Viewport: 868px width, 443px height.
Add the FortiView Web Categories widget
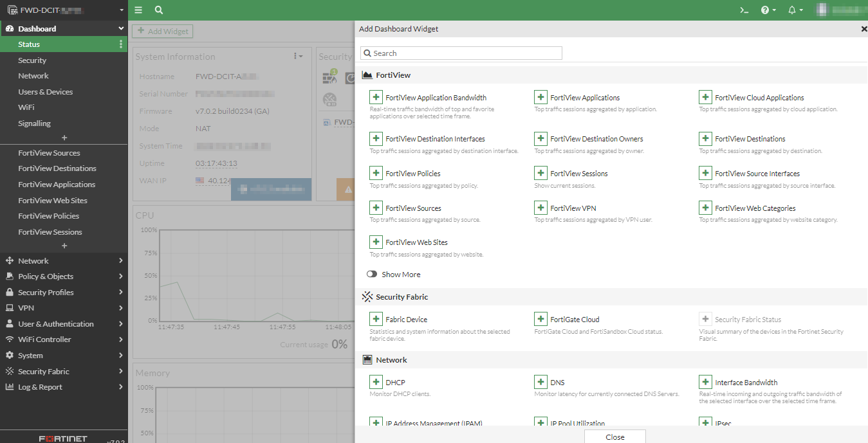click(706, 208)
